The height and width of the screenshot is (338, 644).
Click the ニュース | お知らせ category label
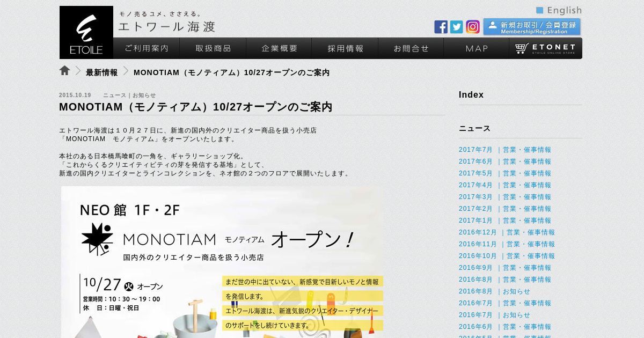click(x=129, y=95)
